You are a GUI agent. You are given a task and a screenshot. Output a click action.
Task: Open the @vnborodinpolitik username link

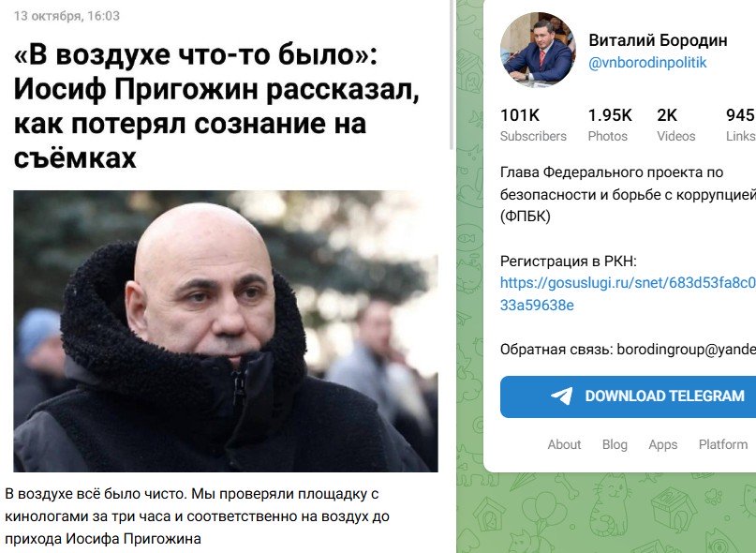[647, 63]
